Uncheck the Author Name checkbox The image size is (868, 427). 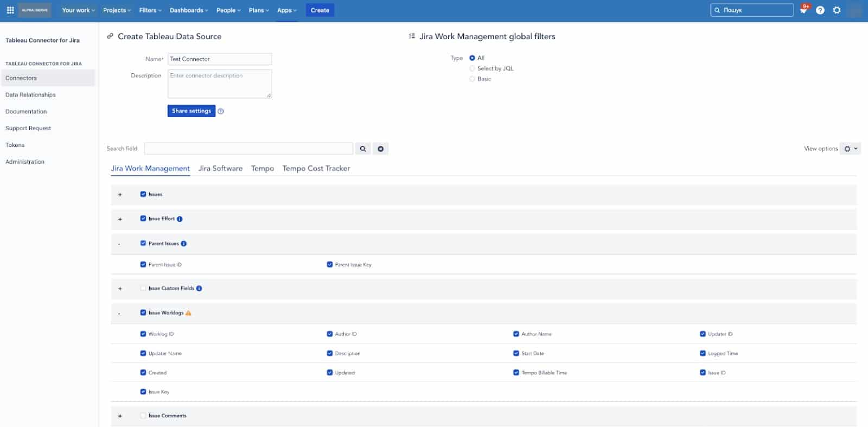pyautogui.click(x=516, y=334)
